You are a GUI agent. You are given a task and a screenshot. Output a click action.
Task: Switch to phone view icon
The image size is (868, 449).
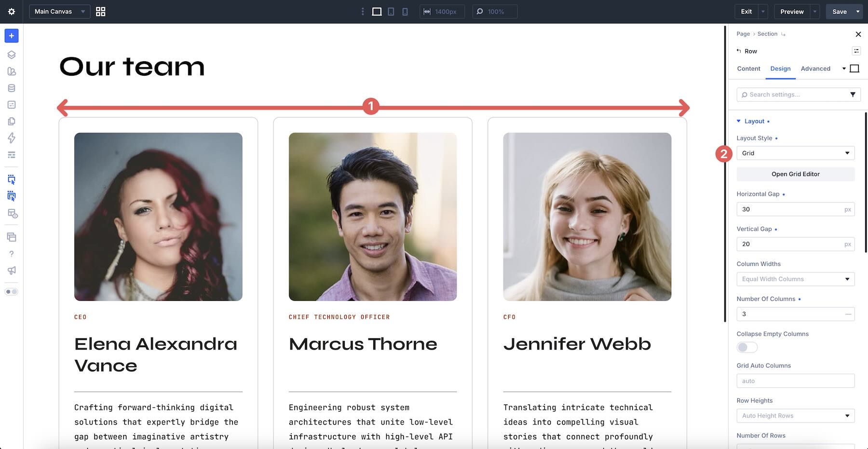click(405, 12)
